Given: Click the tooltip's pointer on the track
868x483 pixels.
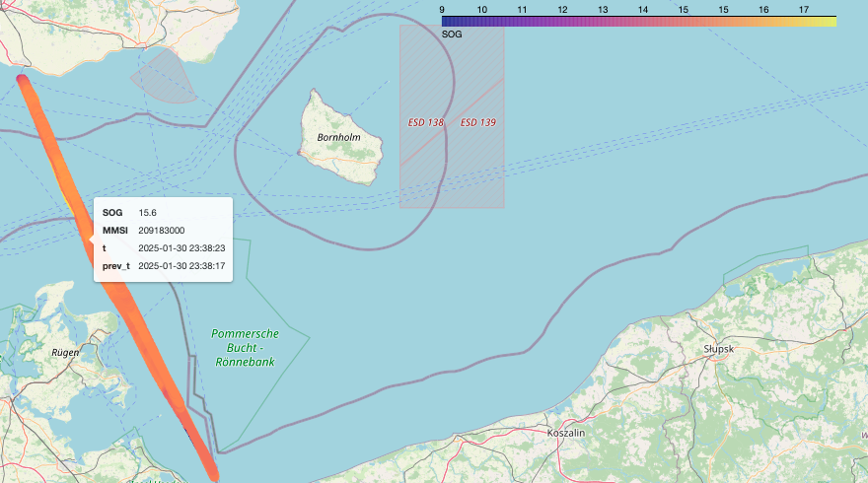Looking at the screenshot, I should click(92, 239).
